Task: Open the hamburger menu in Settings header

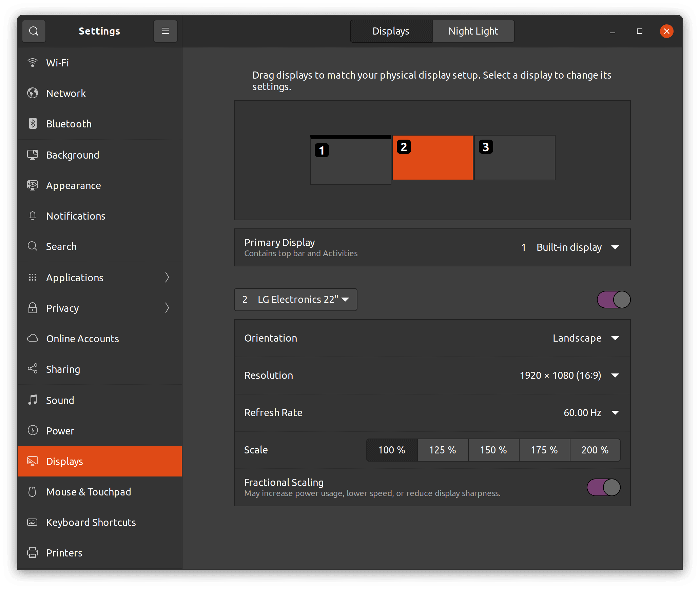Action: 165,31
